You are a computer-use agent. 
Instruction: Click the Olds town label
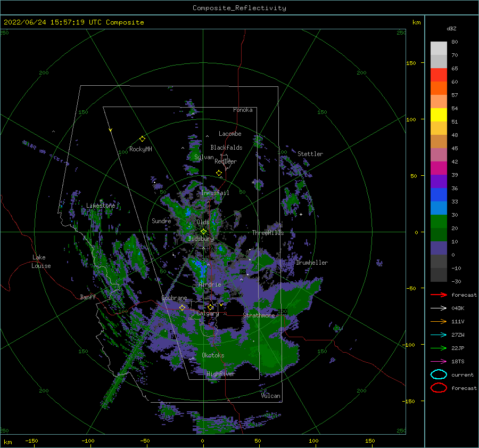[x=203, y=222]
